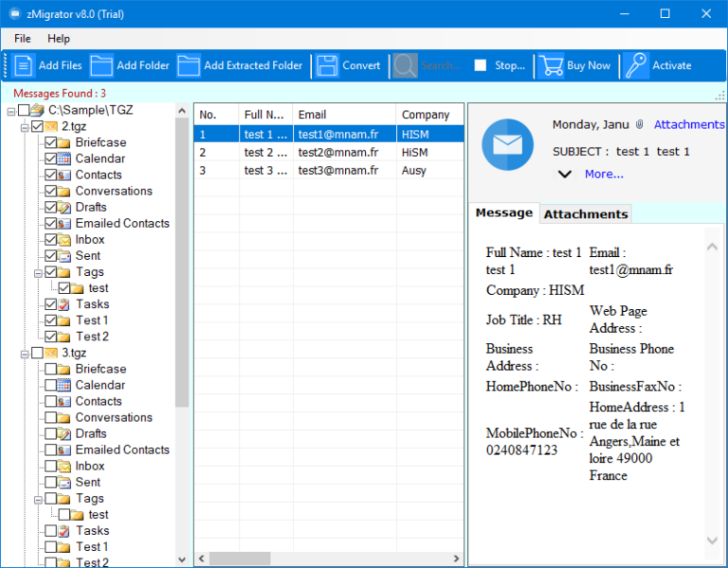Click the Search magnifier icon
This screenshot has width=728, height=568.
[406, 65]
